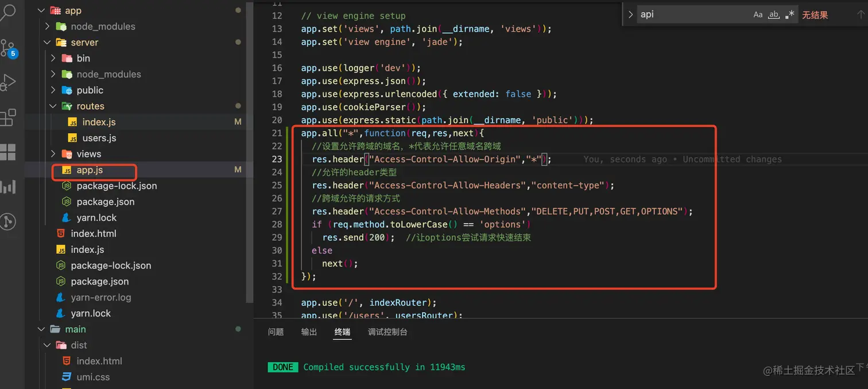Click line number 23 in the gutter
This screenshot has height=389, width=868.
coord(277,159)
